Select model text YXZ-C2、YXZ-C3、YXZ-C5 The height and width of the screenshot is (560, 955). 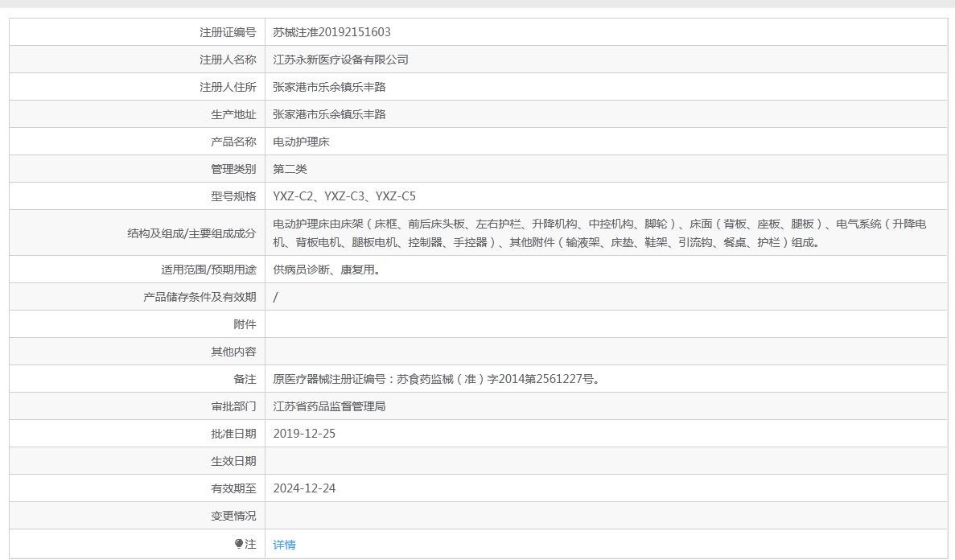344,196
